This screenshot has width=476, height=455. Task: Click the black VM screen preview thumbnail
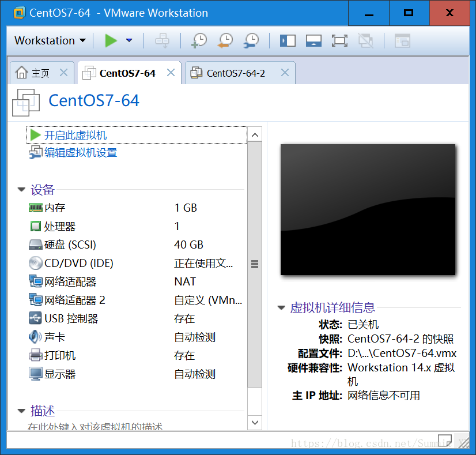coord(368,209)
